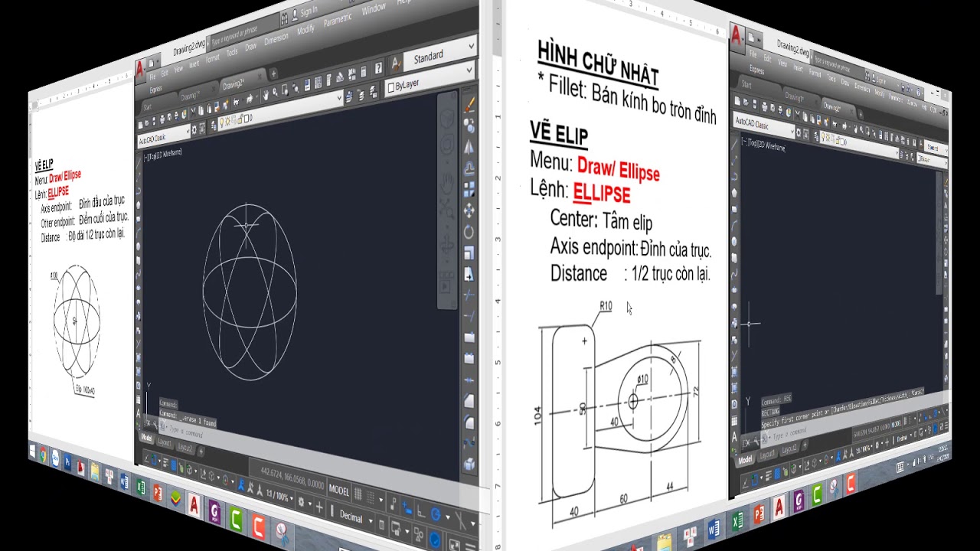
Task: Open annotation scale 1:1 / 100% dropdown
Action: [x=279, y=497]
